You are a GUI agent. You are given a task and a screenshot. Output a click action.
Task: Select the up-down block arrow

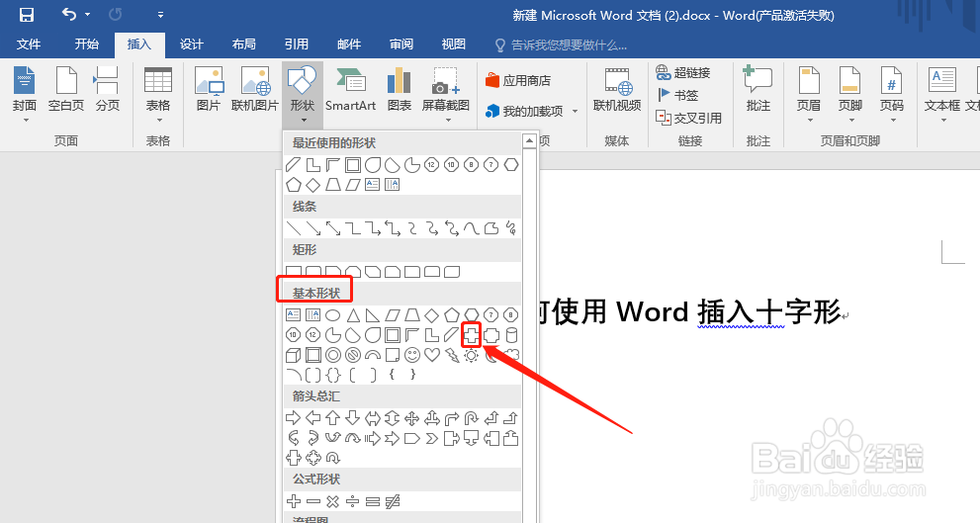(x=393, y=418)
